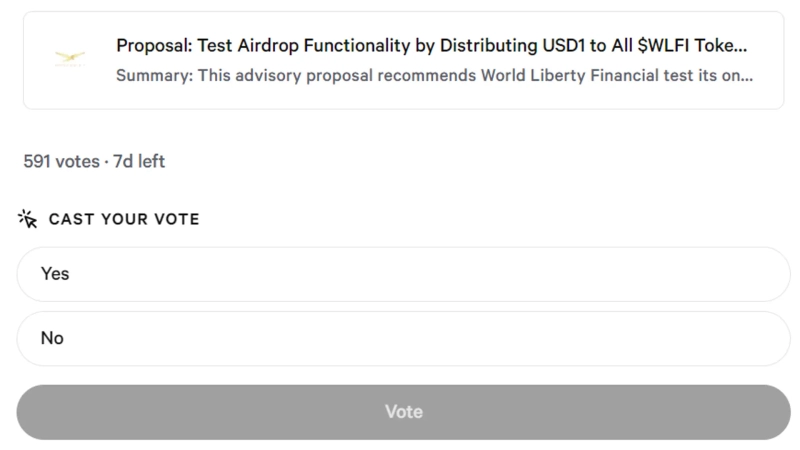Viewport: 800px width, 450px height.
Task: Click the proposal summary text line
Action: pyautogui.click(x=434, y=75)
